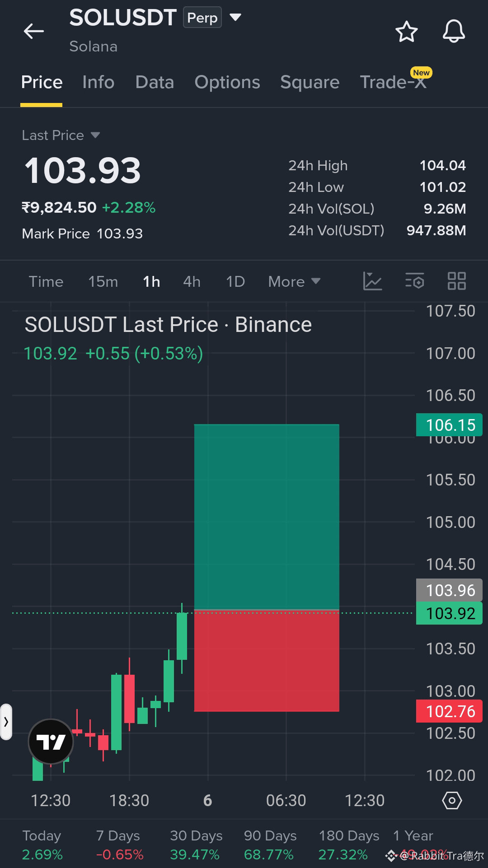This screenshot has height=868, width=488.
Task: Open price alert bell icon
Action: (453, 31)
